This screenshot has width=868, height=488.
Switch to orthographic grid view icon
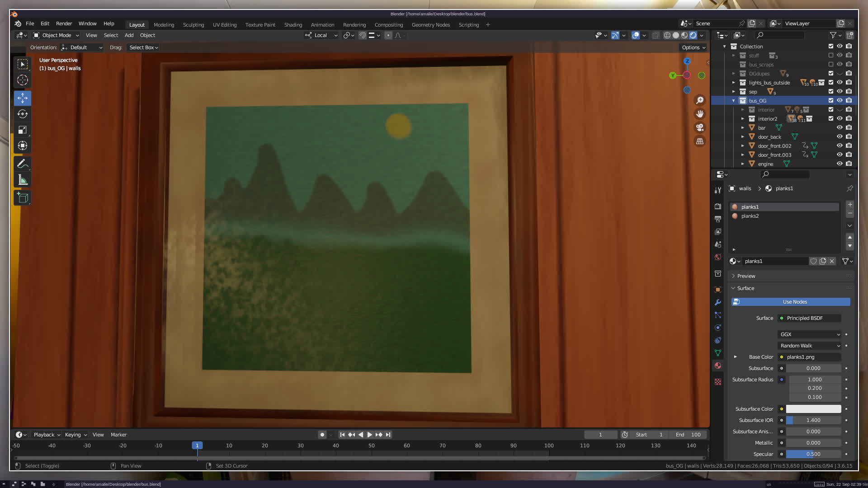click(x=700, y=141)
